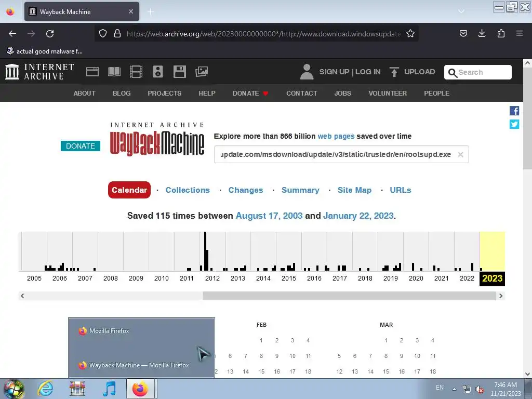
Task: Open the VOLUNTEER menu item
Action: pyautogui.click(x=388, y=94)
